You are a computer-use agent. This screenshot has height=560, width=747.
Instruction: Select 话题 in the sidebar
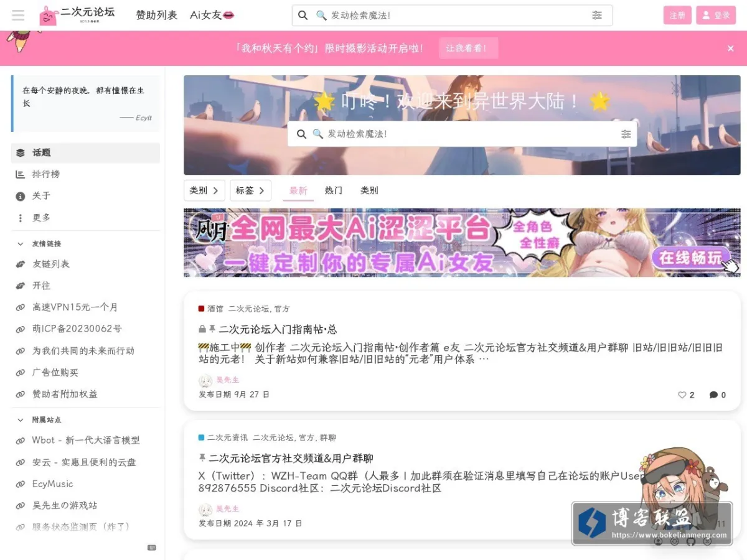point(85,152)
